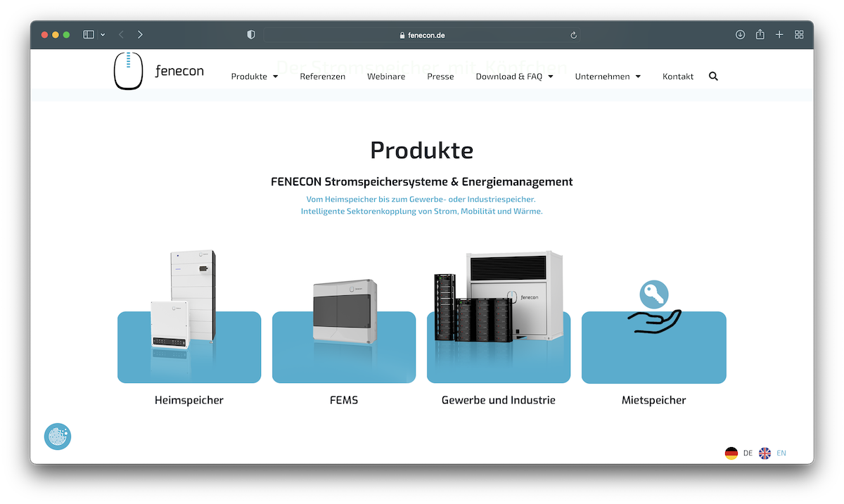This screenshot has width=844, height=504.
Task: Expand the Unternehmen menu arrow
Action: point(638,77)
